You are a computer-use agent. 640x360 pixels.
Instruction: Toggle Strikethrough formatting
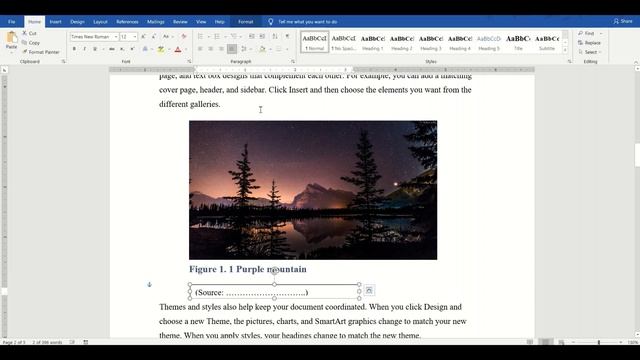111,49
